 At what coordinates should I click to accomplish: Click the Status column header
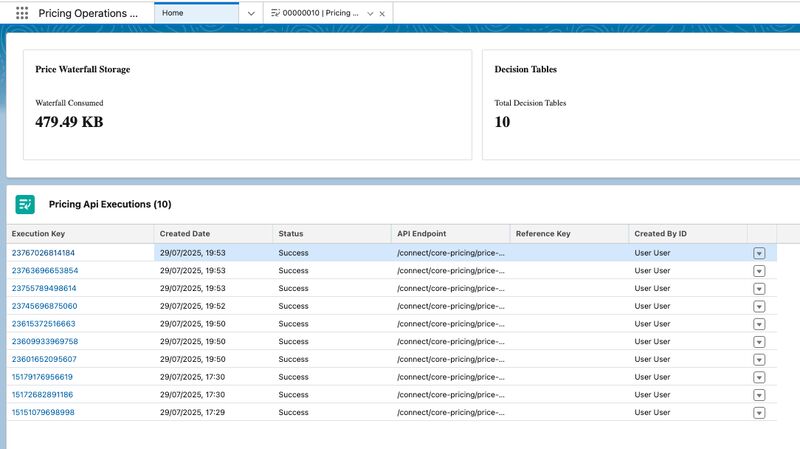pyautogui.click(x=290, y=233)
